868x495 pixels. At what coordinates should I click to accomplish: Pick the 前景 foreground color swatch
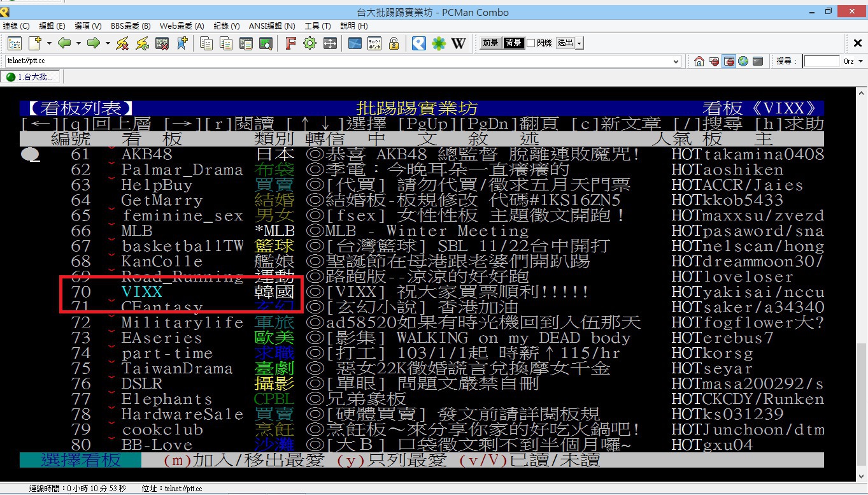pyautogui.click(x=490, y=43)
